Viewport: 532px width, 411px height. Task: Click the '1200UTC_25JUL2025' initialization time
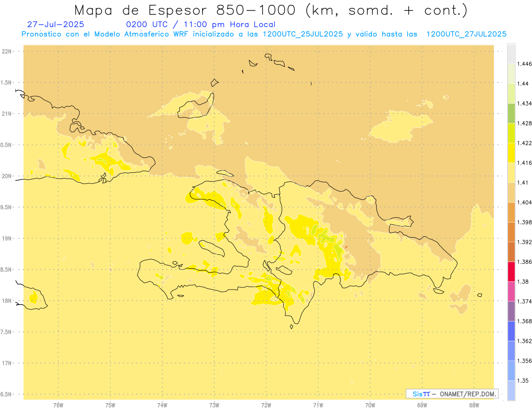pos(303,34)
